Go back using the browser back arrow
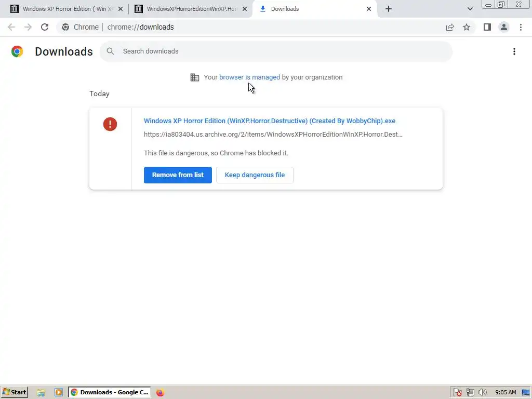The width and height of the screenshot is (532, 399). pos(11,27)
